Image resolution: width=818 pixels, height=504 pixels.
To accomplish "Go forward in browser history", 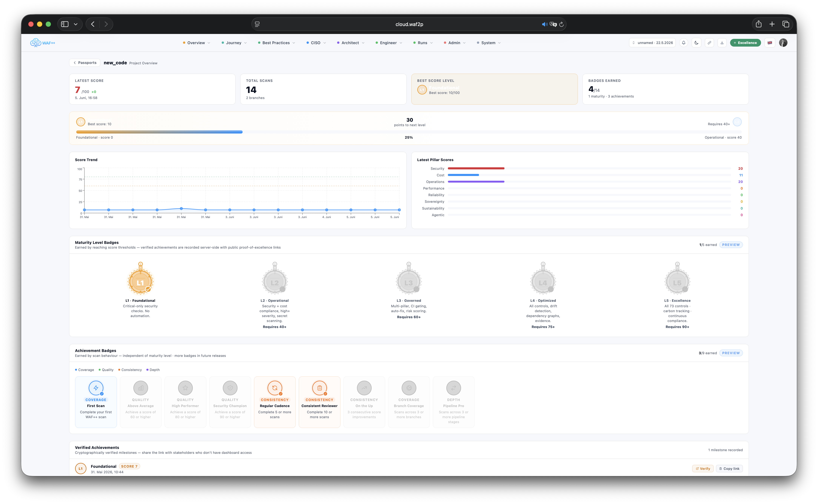I will coord(106,24).
